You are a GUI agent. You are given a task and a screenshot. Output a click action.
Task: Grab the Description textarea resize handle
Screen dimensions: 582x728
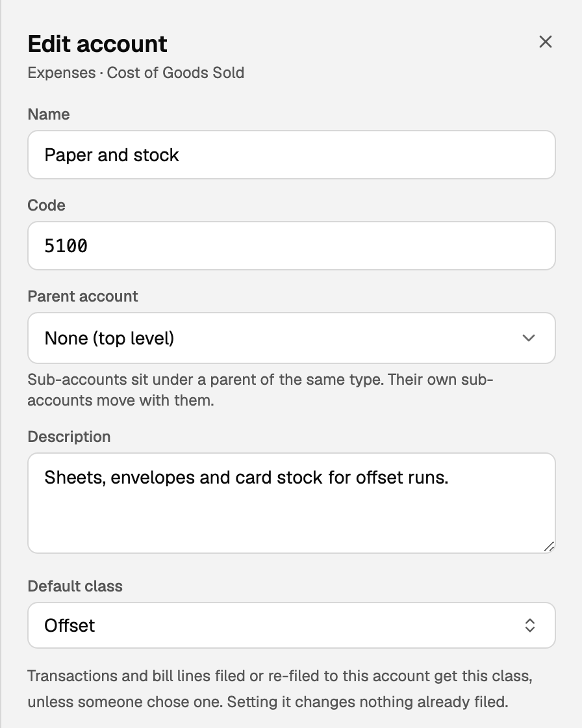549,547
